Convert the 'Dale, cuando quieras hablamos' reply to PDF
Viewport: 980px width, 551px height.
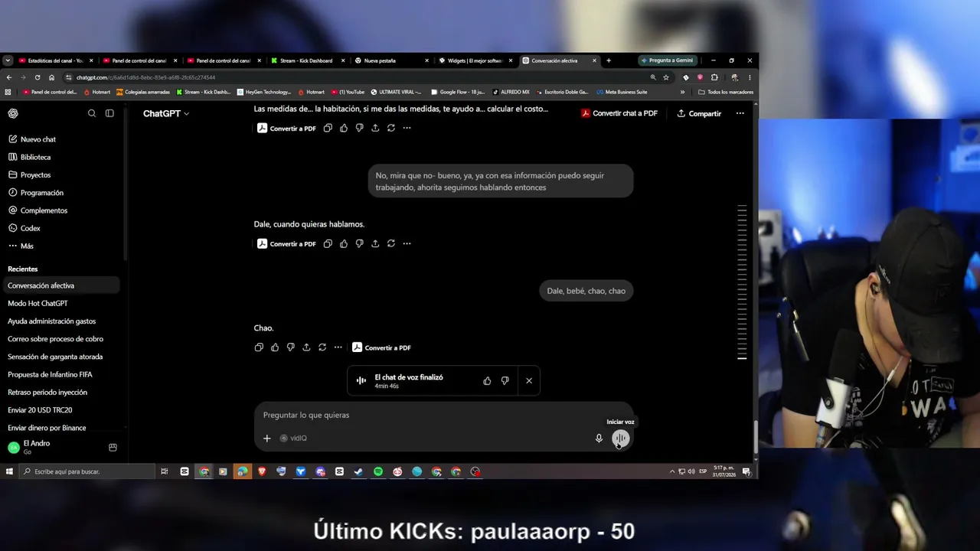click(286, 244)
